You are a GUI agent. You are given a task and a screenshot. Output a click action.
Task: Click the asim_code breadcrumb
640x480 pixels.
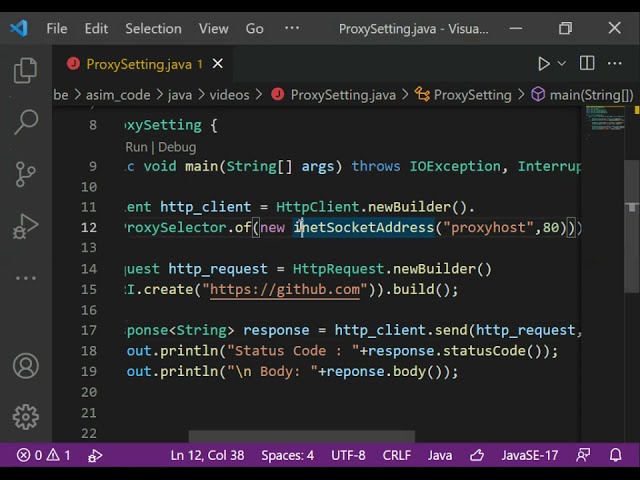click(118, 95)
